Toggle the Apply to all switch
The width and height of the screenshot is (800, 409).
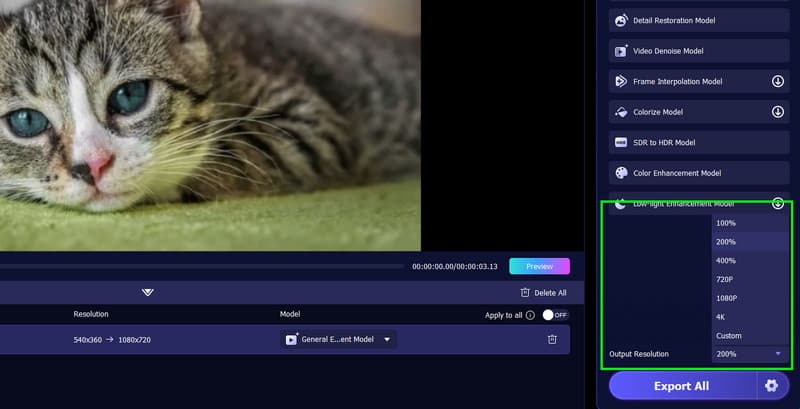[x=555, y=315]
